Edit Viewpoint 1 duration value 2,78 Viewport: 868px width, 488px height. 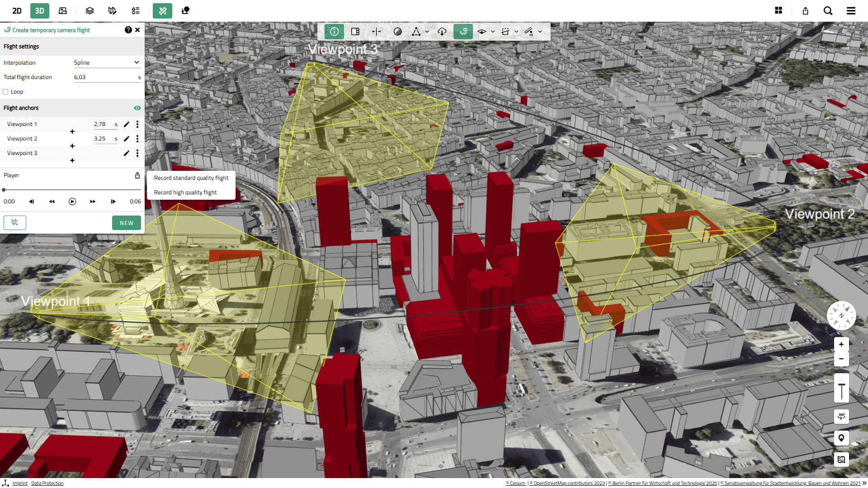click(105, 124)
